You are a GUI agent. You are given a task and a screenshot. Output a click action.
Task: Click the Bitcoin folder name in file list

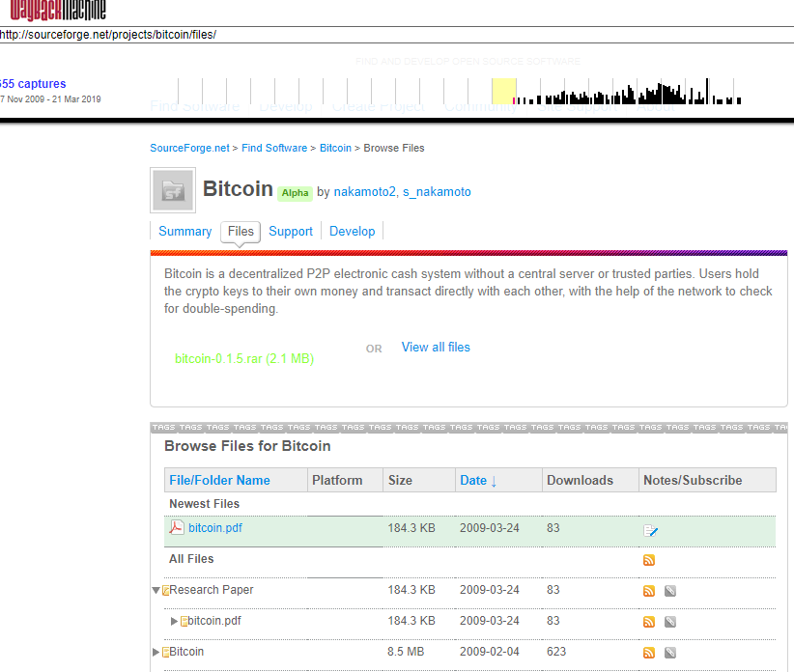point(186,652)
